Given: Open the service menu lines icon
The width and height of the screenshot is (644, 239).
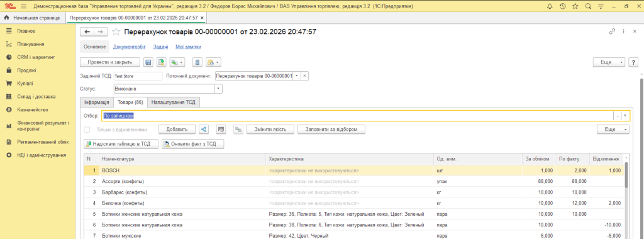Looking at the screenshot, I should click(601, 6).
